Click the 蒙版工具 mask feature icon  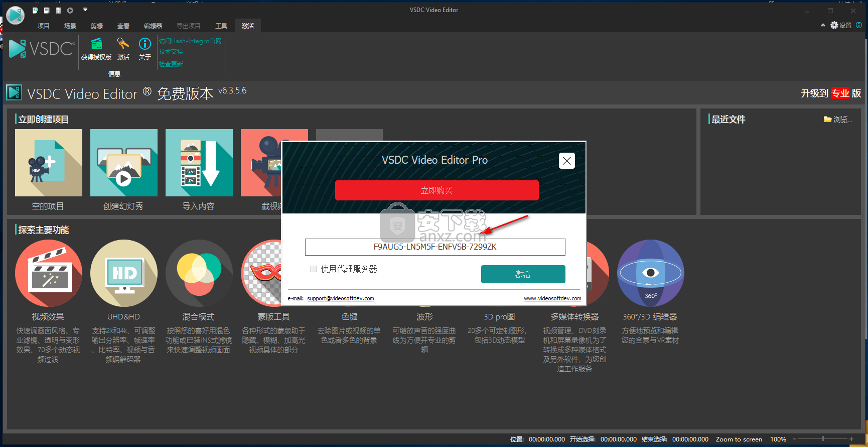[x=262, y=273]
